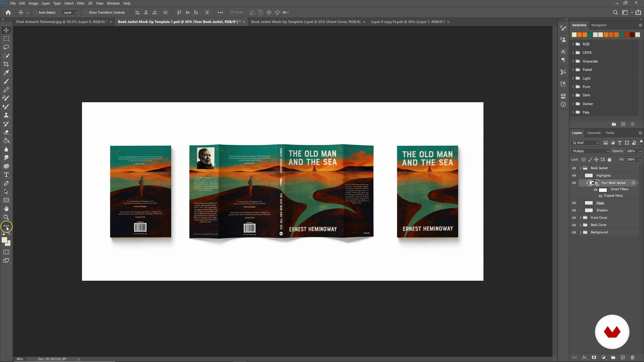The width and height of the screenshot is (644, 362).
Task: Switch to the Channels tab
Action: coord(594,133)
